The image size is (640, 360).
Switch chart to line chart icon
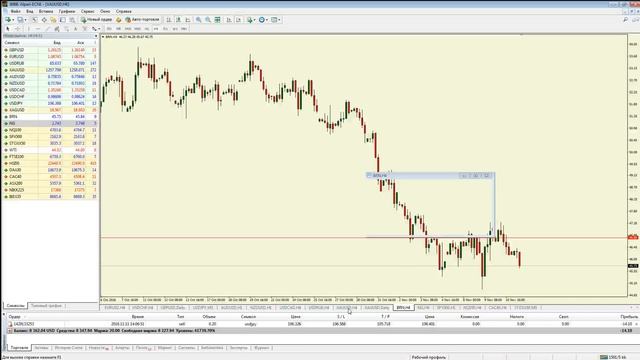pyautogui.click(x=188, y=20)
